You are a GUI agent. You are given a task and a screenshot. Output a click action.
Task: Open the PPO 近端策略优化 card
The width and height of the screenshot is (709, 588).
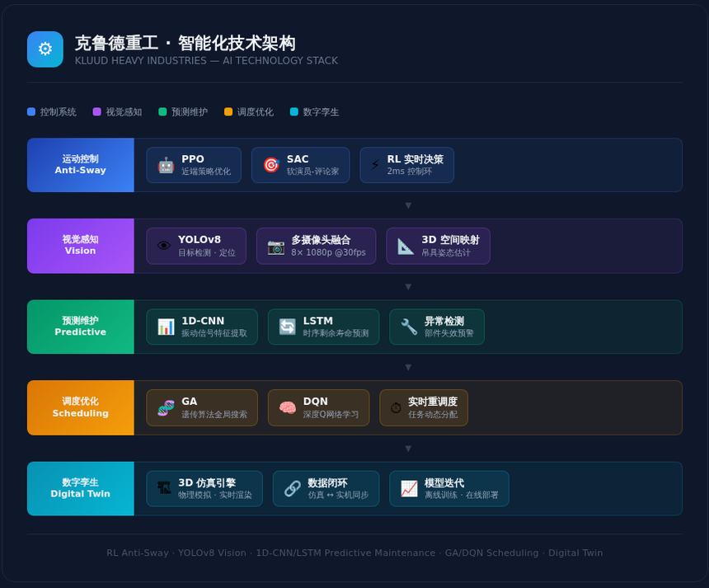tap(194, 165)
